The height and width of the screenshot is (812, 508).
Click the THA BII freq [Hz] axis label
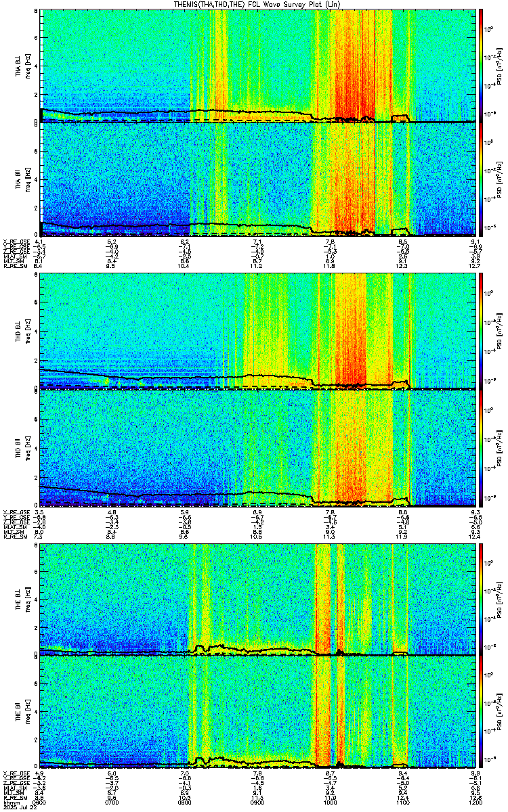tap(29, 179)
